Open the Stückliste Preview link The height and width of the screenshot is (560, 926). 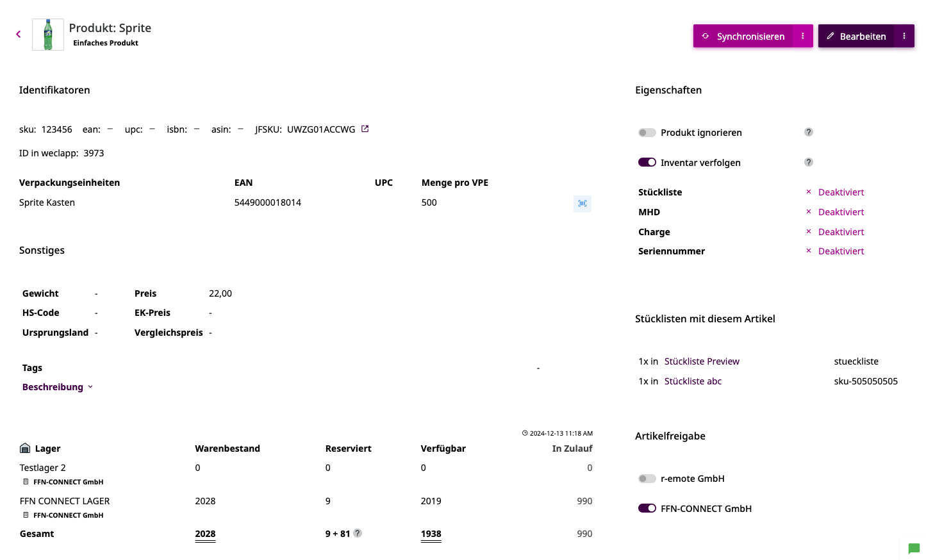[702, 361]
